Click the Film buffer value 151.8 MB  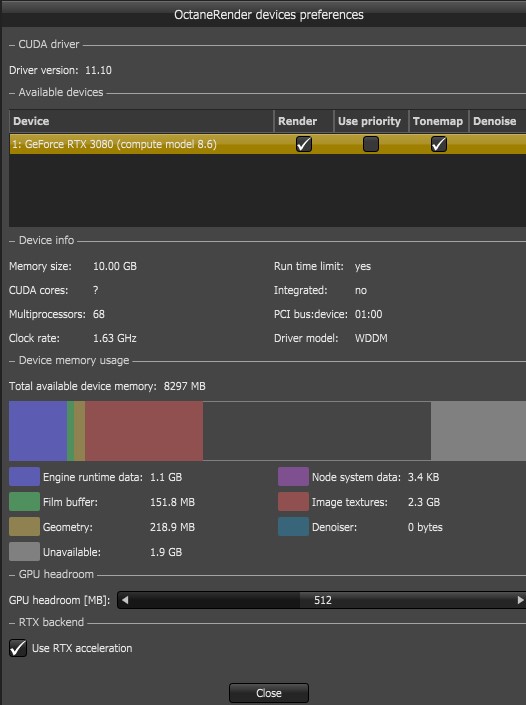click(172, 502)
